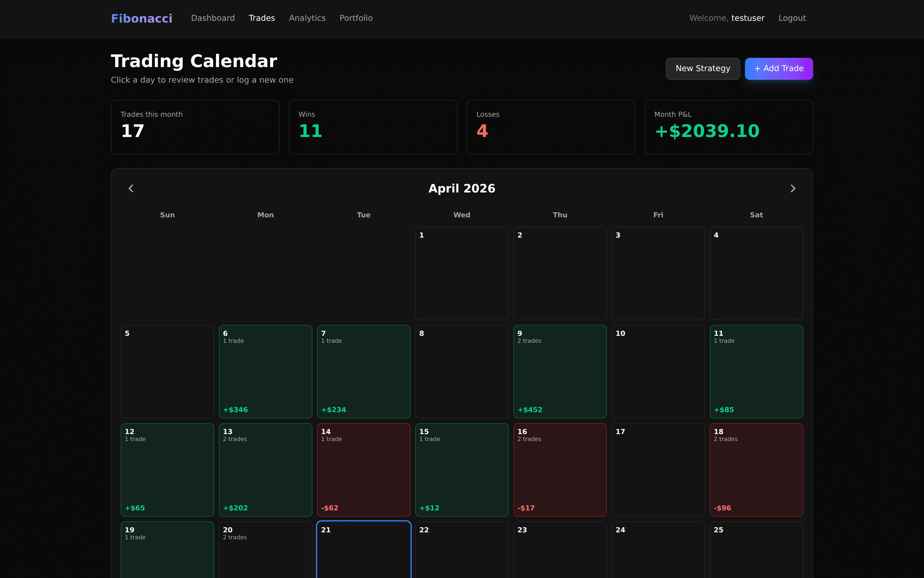Open the highlighted April 21 cell
Image resolution: width=924 pixels, height=578 pixels.
[x=364, y=550]
